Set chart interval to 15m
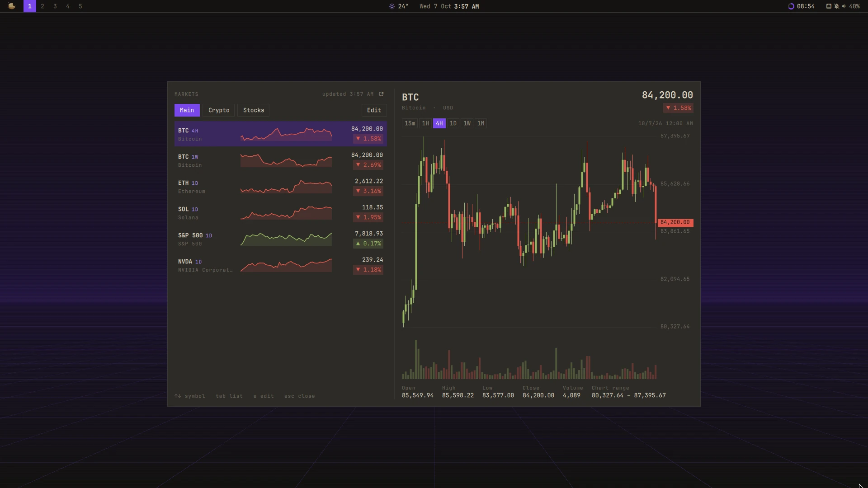Screen dimensions: 868x488 click(410, 123)
